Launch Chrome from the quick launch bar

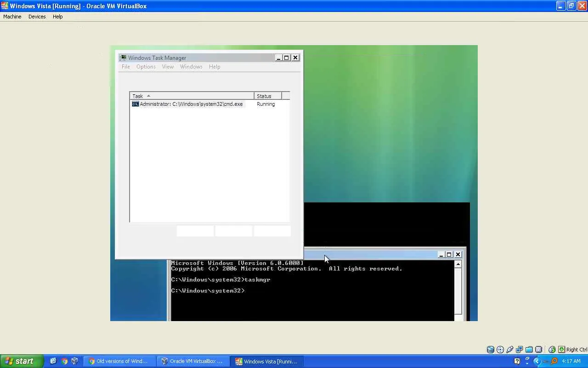coord(64,361)
